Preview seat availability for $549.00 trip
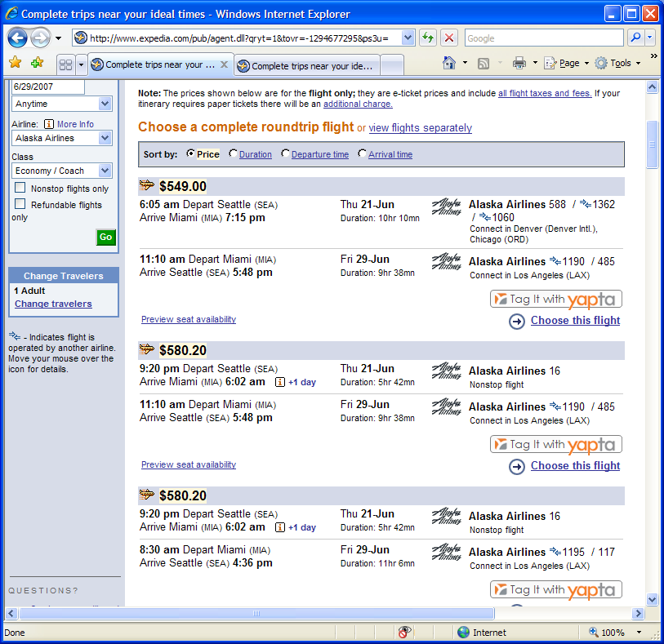The image size is (664, 644). (x=189, y=319)
